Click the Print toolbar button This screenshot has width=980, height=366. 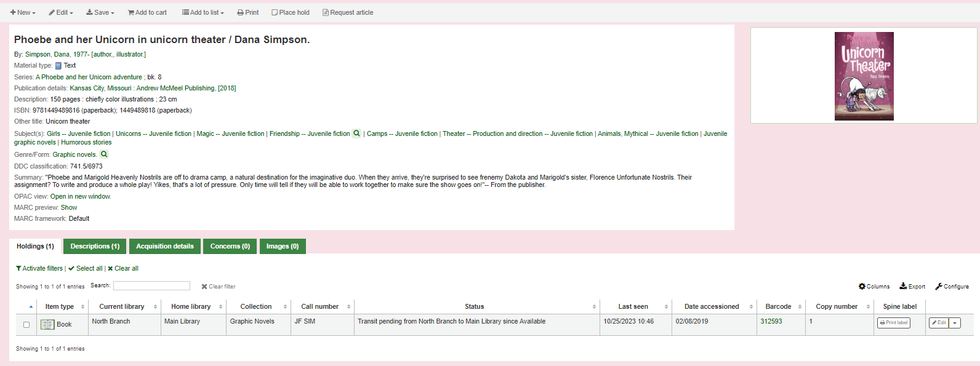(247, 12)
